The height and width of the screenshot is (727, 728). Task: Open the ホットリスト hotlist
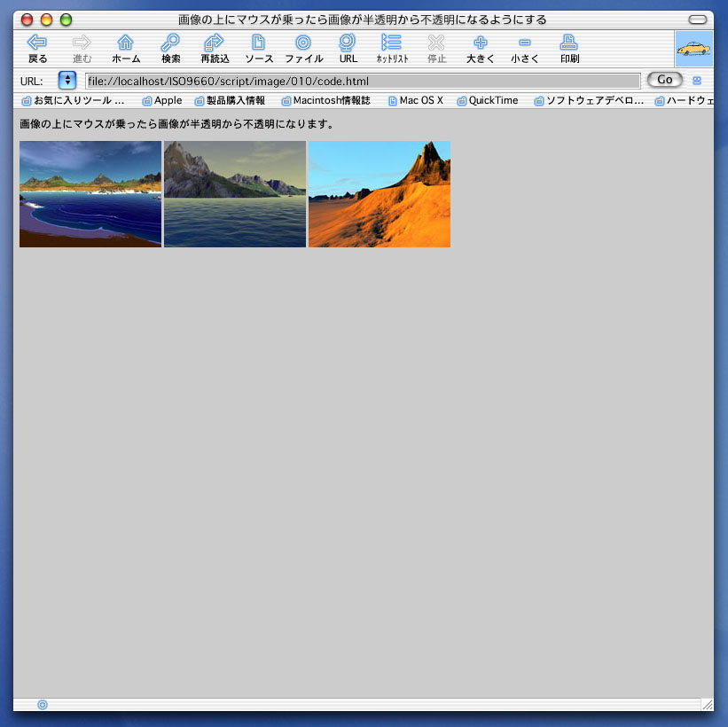pyautogui.click(x=392, y=48)
